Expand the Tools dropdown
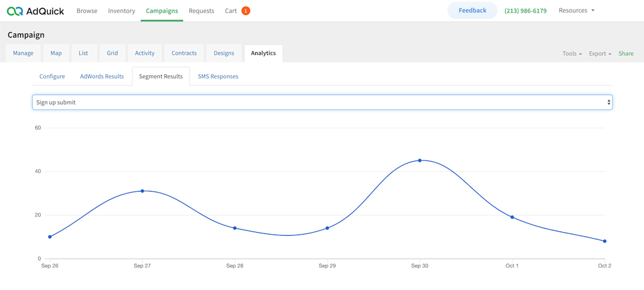 pos(572,54)
